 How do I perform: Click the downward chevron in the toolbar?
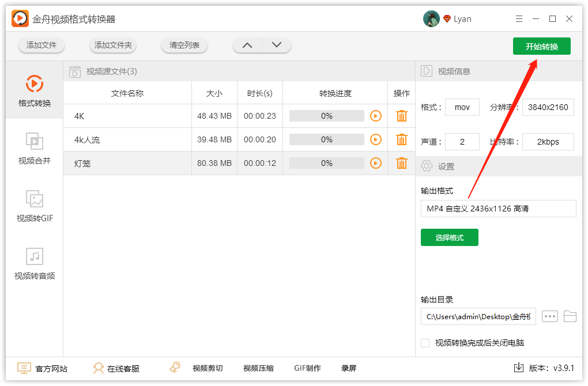click(x=276, y=44)
